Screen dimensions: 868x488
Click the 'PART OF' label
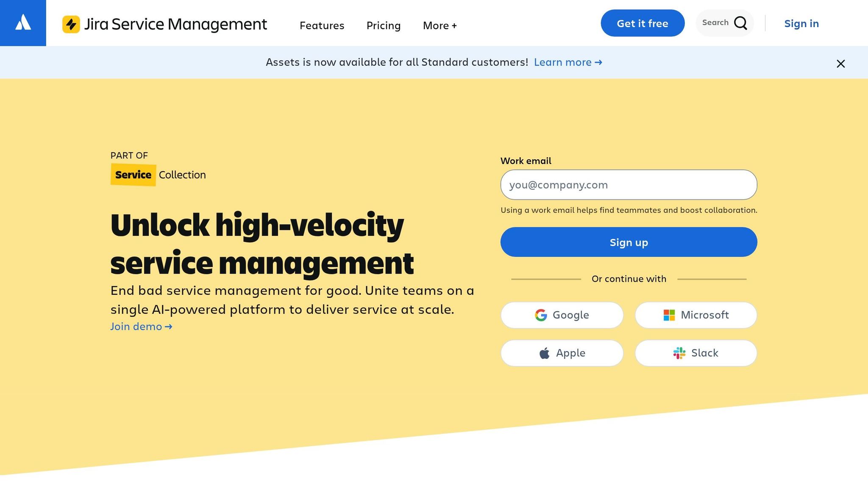pos(129,155)
